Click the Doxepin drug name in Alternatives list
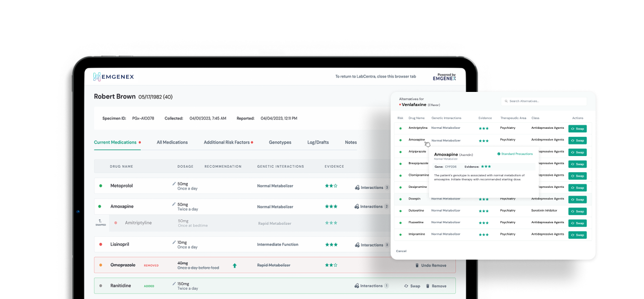 click(x=414, y=199)
